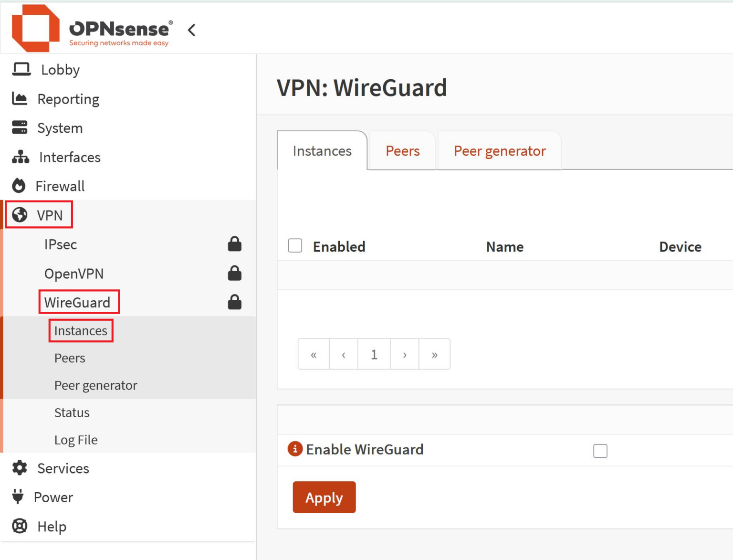Click the VPN globe icon
The width and height of the screenshot is (733, 560).
point(19,215)
